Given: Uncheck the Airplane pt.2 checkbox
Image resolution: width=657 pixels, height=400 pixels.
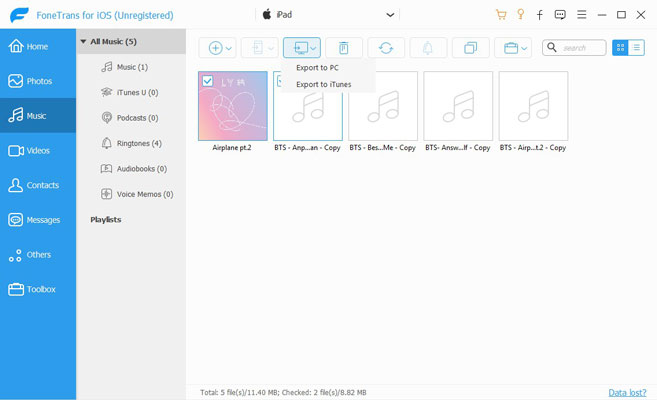Looking at the screenshot, I should click(x=207, y=80).
